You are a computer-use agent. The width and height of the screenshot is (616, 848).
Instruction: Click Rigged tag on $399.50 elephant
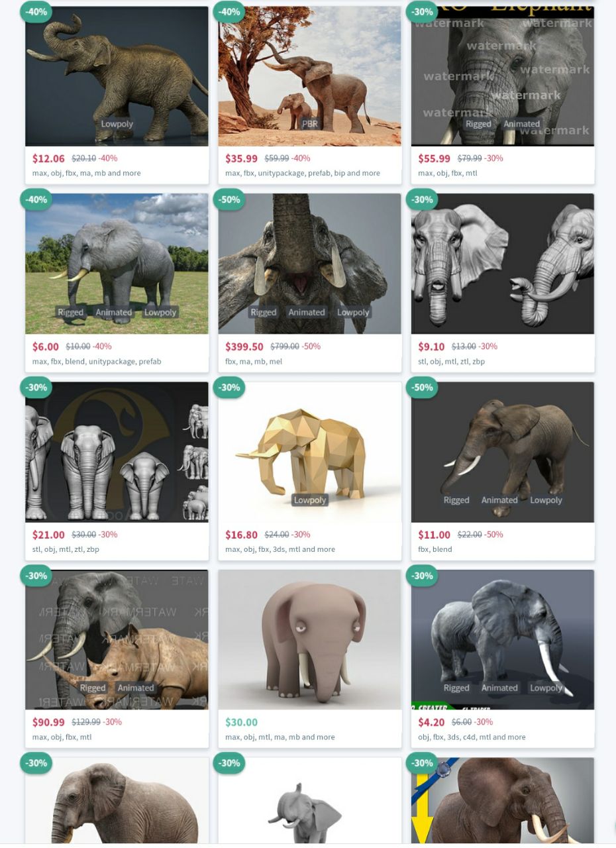coord(263,312)
